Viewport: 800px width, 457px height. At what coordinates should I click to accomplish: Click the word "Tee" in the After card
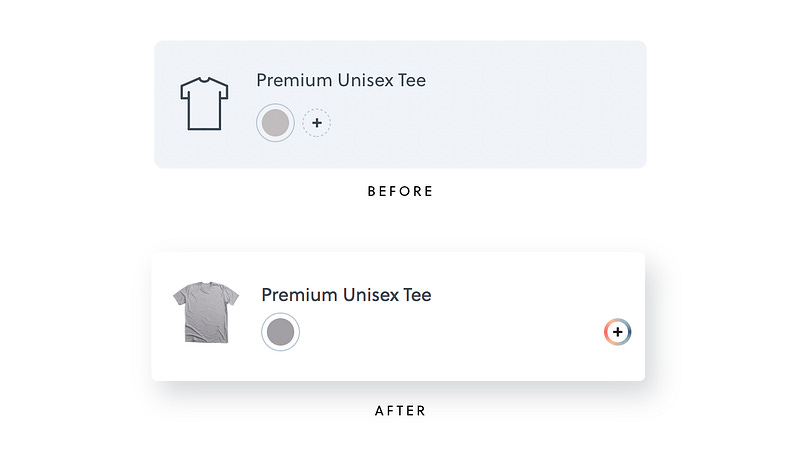(x=417, y=295)
